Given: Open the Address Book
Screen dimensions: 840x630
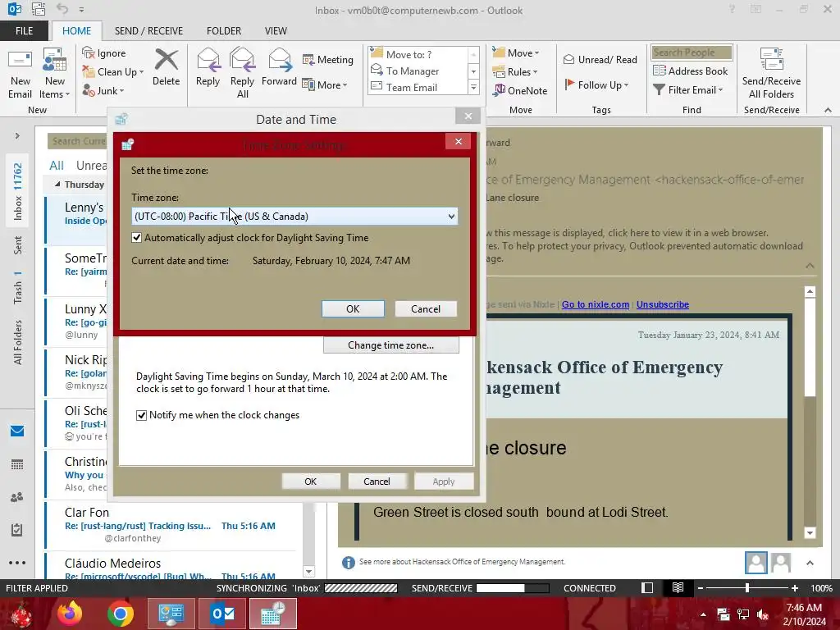Looking at the screenshot, I should pos(691,71).
